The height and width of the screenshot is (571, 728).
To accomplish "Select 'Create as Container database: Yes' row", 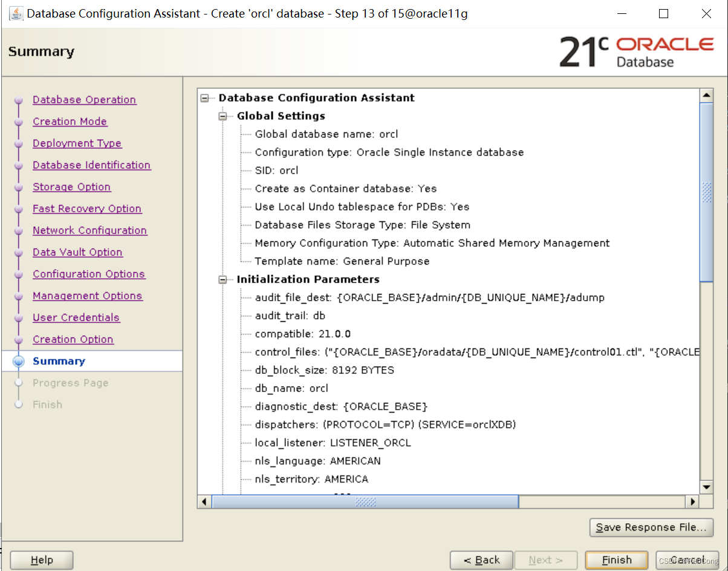I will (x=346, y=189).
